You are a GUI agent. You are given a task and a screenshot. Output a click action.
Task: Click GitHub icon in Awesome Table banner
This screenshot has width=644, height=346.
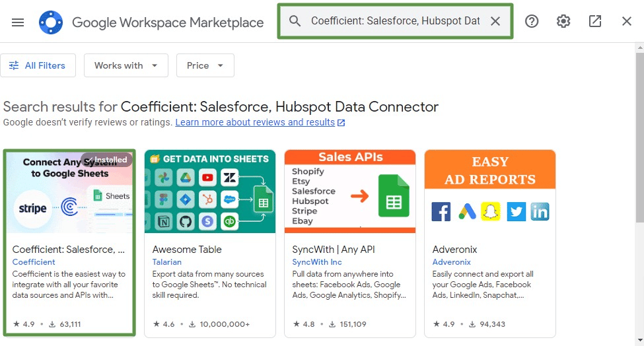tap(186, 222)
